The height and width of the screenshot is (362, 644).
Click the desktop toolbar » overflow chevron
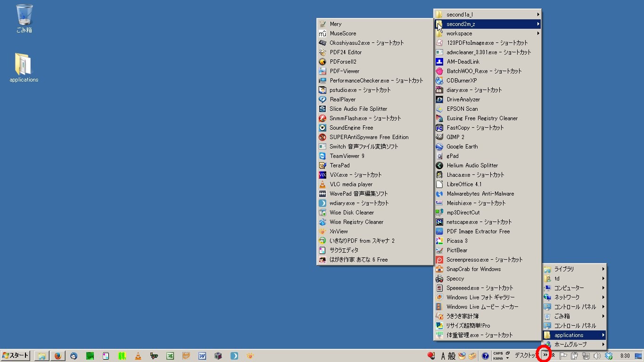[x=545, y=355]
